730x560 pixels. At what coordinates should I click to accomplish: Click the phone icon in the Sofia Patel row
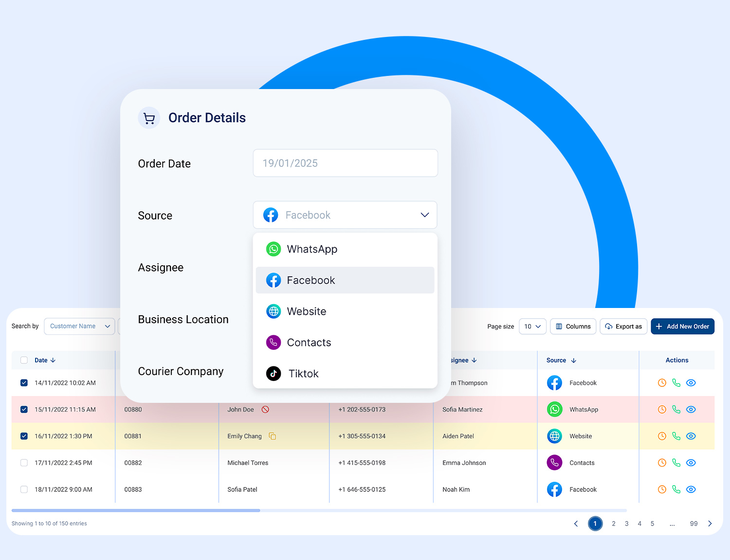point(676,489)
